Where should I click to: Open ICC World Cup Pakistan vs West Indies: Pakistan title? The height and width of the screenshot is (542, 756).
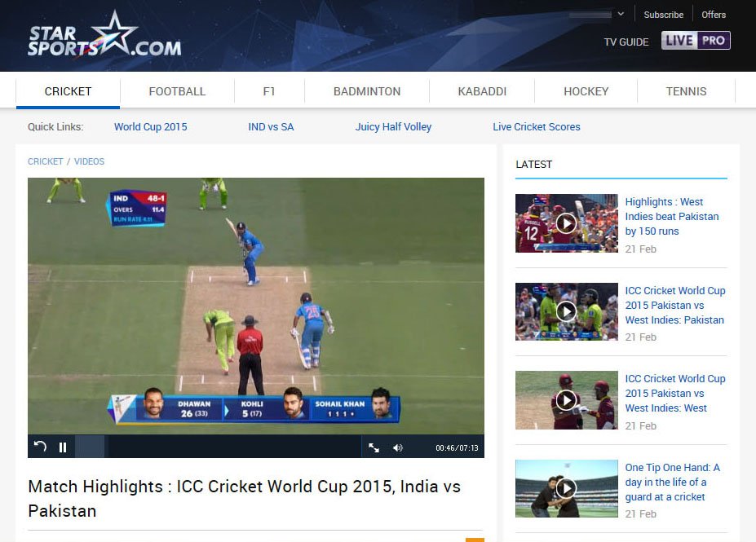pyautogui.click(x=675, y=305)
